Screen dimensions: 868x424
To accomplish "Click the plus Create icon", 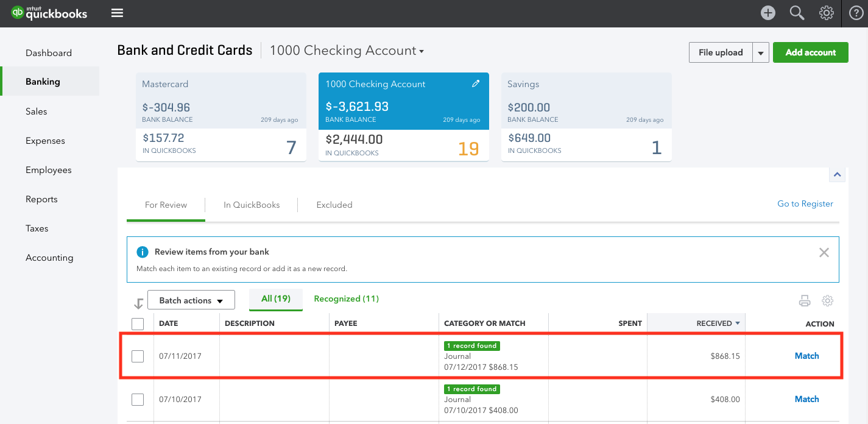I will coord(767,13).
